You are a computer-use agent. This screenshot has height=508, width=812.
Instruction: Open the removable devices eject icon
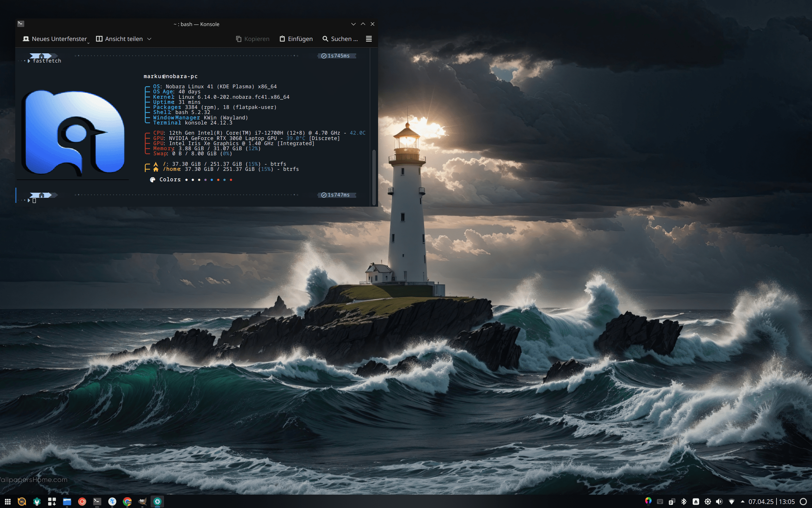(x=696, y=502)
